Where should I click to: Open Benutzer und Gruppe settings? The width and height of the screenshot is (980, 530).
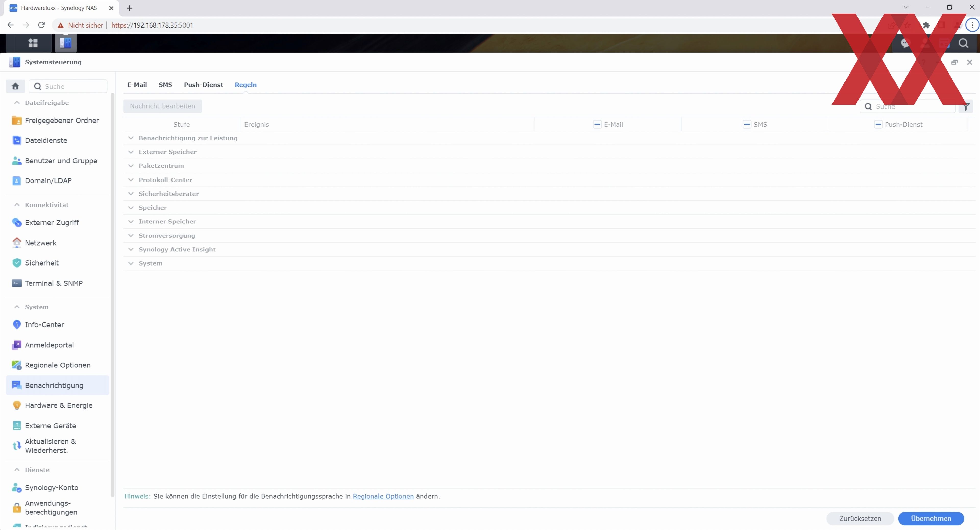58,161
